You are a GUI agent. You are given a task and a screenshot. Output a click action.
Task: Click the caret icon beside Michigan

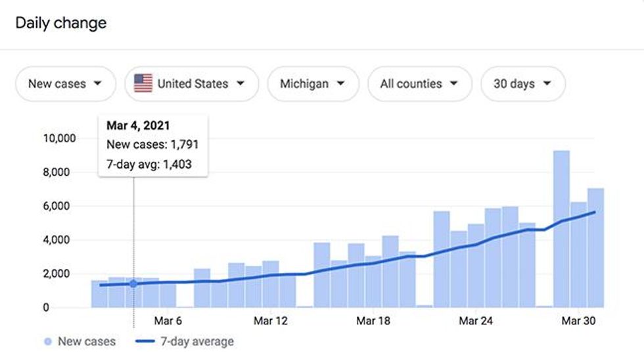(x=340, y=84)
